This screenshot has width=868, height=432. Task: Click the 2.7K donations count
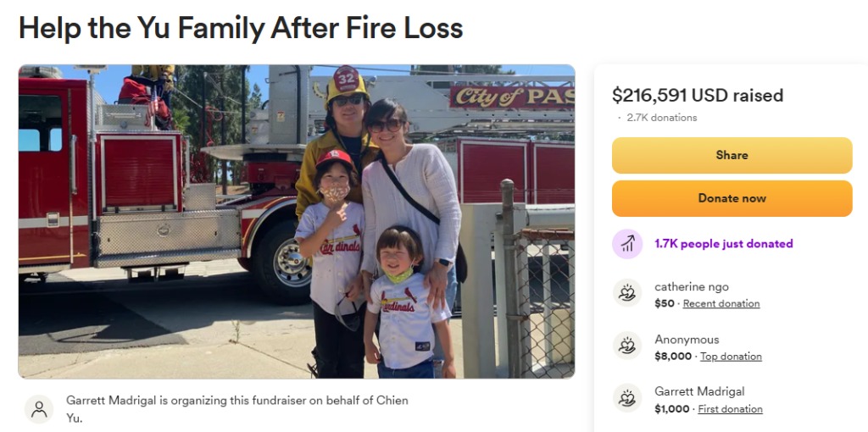click(x=662, y=118)
